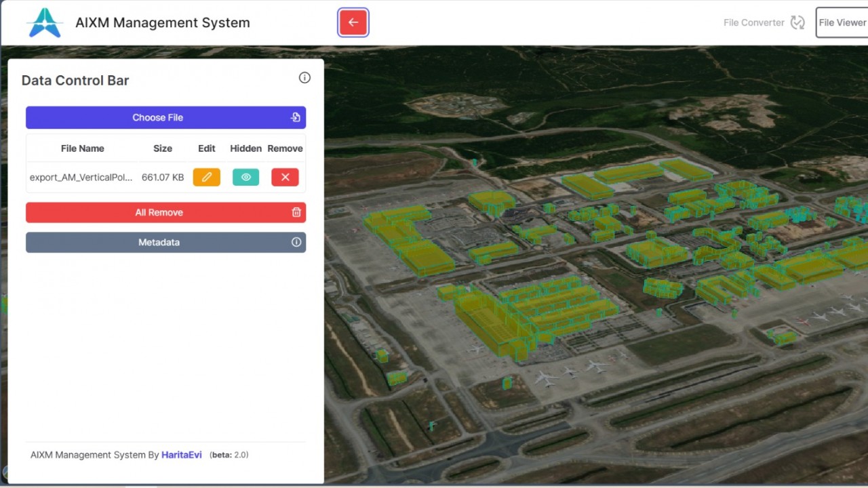Open Data Control Bar info icon
868x488 pixels.
tap(304, 78)
